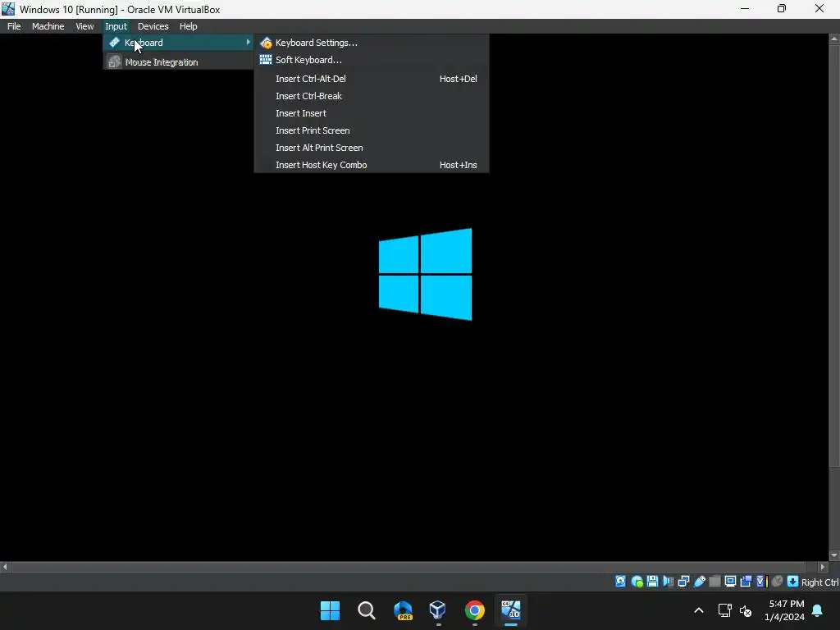This screenshot has width=840, height=630.
Task: Click the mouse integration status icon
Action: 778,582
